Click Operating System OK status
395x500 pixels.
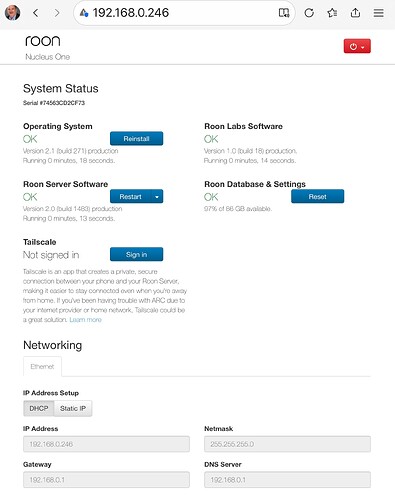(30, 139)
